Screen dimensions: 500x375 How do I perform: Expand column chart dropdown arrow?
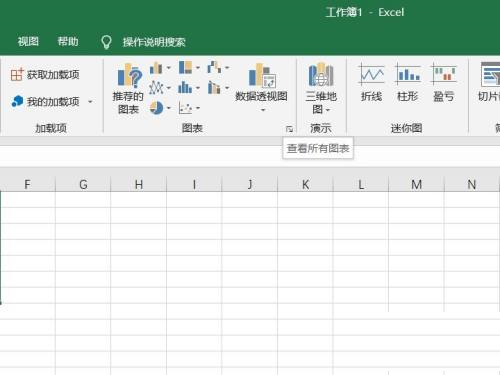click(168, 68)
